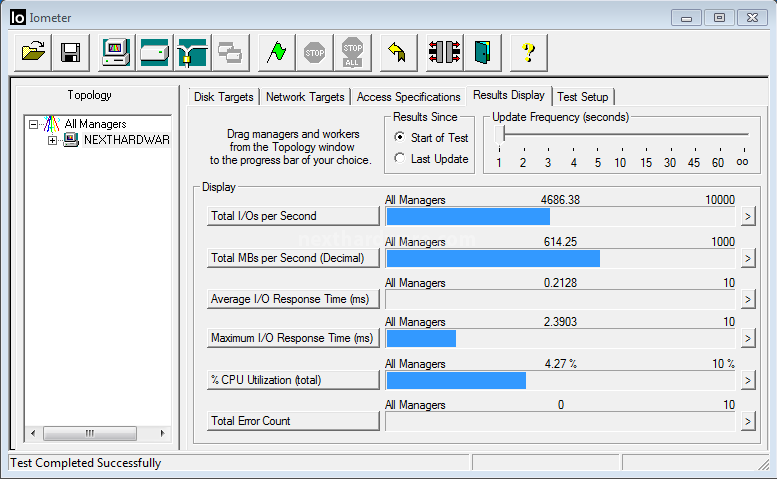This screenshot has width=777, height=479.
Task: Open Test Setup tab
Action: [583, 97]
